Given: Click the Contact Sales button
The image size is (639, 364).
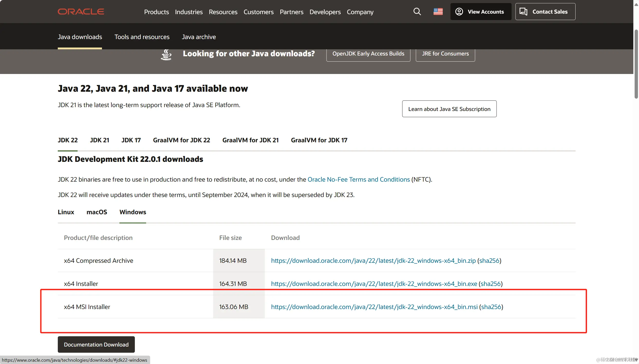Looking at the screenshot, I should pyautogui.click(x=545, y=12).
